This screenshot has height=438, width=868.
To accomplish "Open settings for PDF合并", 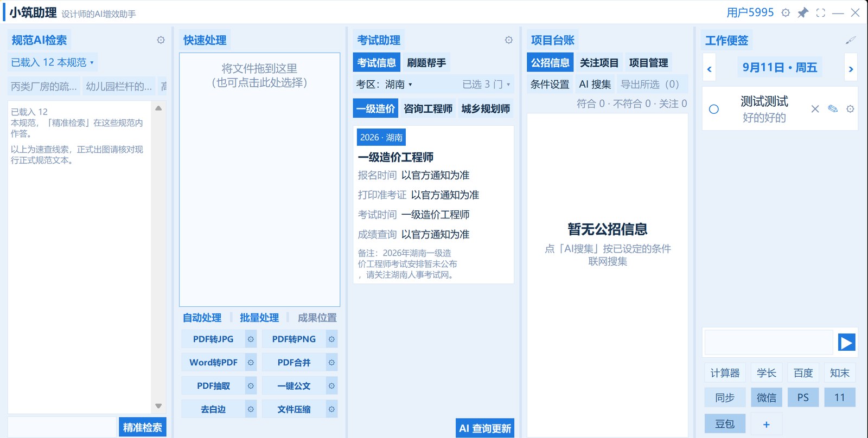I will coord(331,362).
